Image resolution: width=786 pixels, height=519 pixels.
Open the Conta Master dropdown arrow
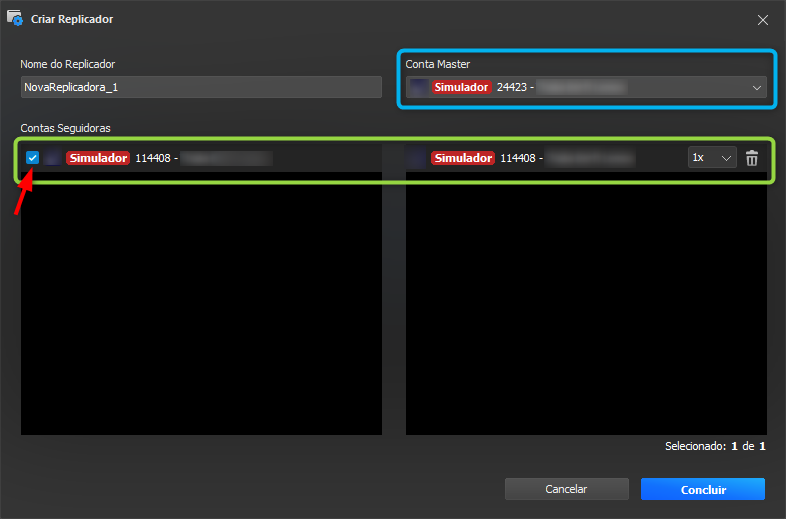pyautogui.click(x=756, y=88)
